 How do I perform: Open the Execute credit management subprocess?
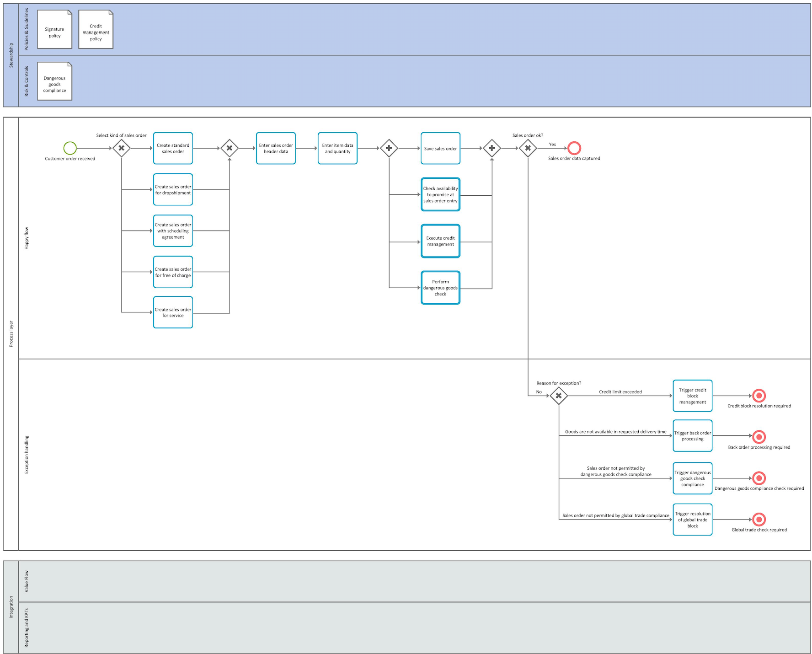click(x=440, y=241)
